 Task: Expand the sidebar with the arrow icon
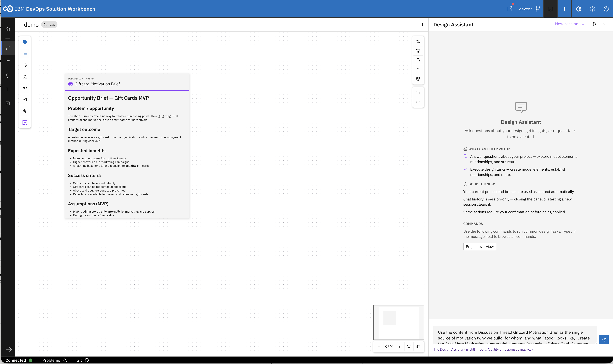(x=9, y=349)
